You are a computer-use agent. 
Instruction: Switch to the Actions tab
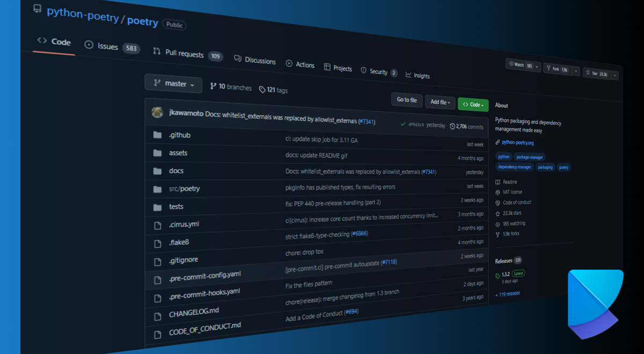click(x=300, y=64)
